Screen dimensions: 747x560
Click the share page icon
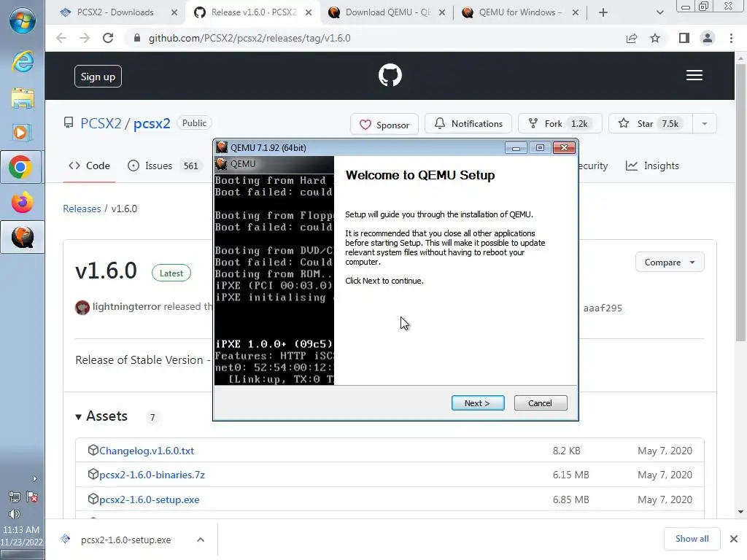(632, 38)
